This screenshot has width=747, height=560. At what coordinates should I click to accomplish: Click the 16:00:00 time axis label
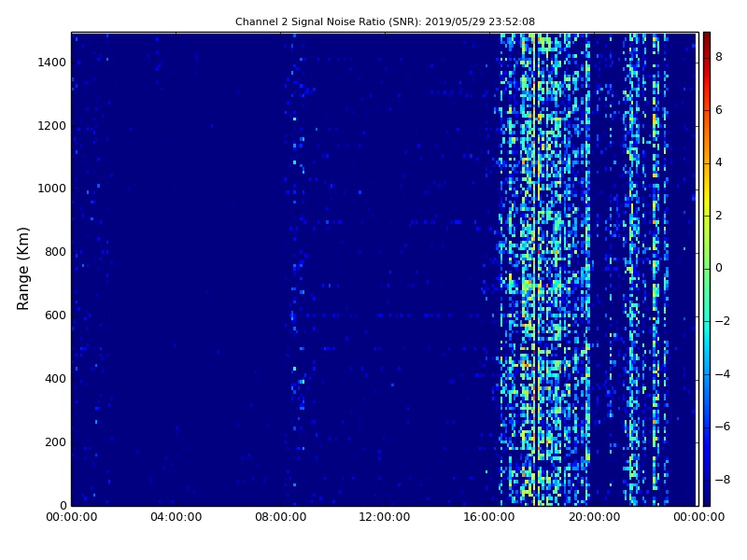point(489,517)
